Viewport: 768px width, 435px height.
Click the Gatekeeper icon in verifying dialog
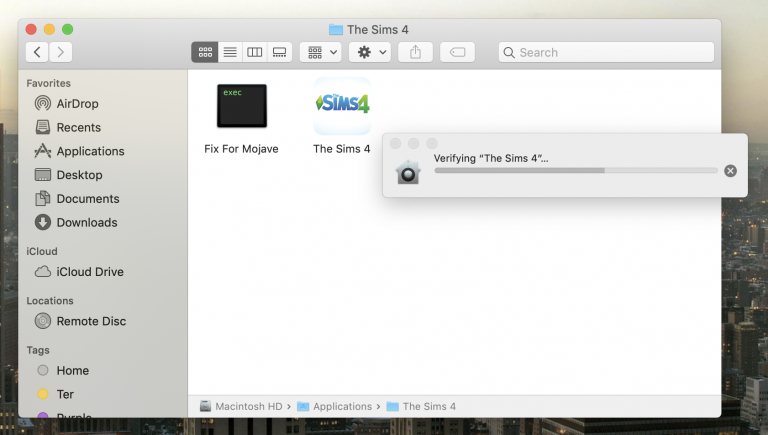(408, 172)
